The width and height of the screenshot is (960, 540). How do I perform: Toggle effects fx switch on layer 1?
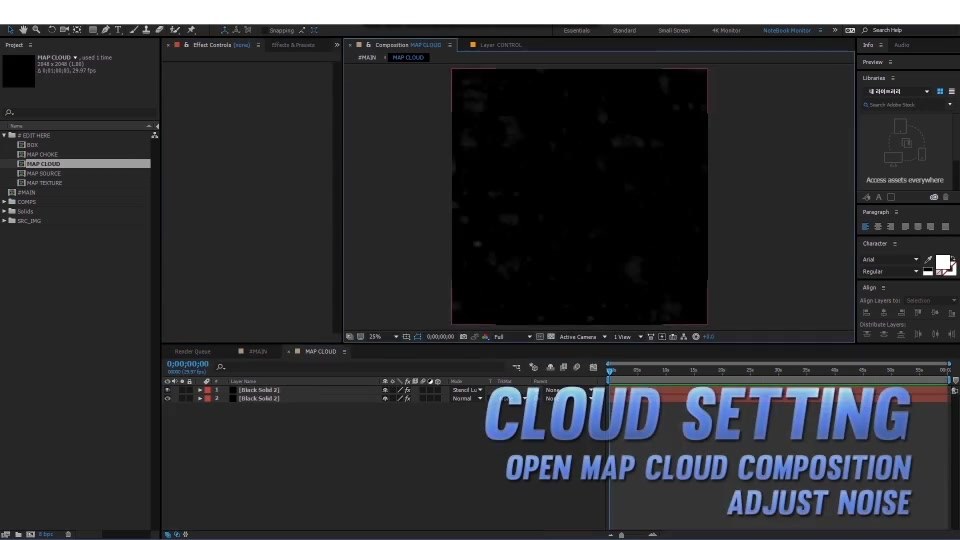coord(408,390)
